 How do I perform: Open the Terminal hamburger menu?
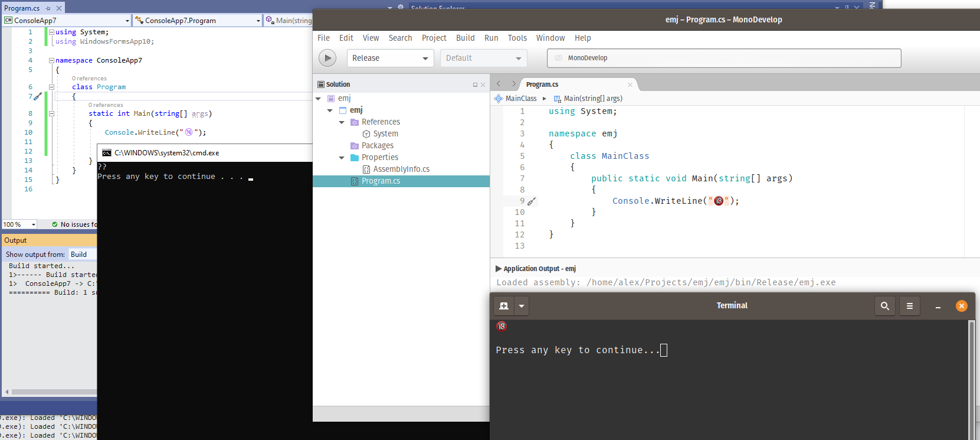tap(910, 306)
